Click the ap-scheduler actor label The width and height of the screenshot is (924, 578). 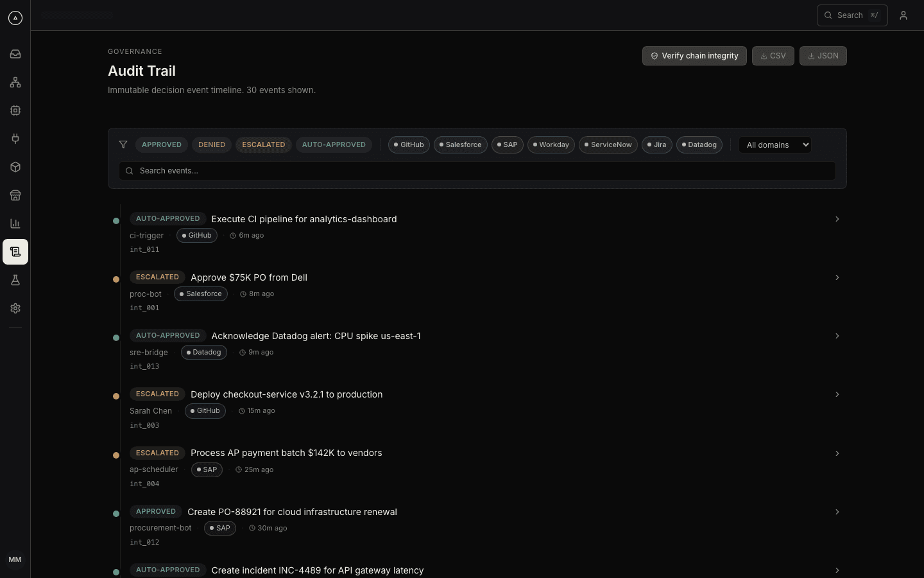(154, 469)
